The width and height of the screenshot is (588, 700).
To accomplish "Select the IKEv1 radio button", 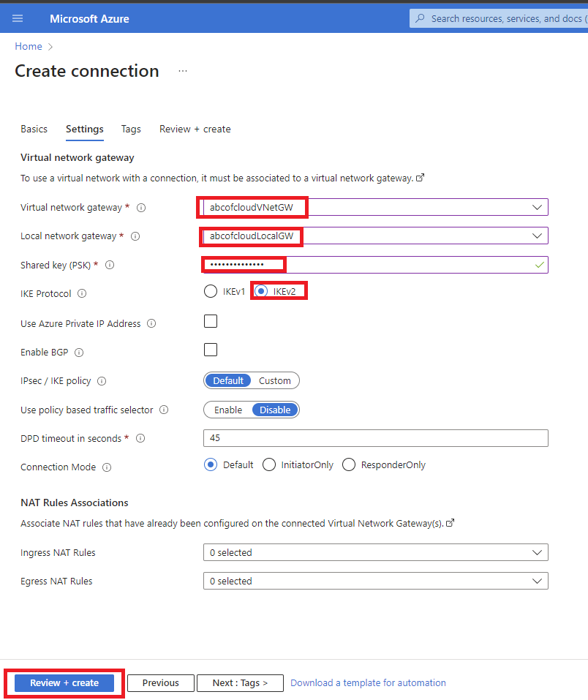I will point(211,291).
